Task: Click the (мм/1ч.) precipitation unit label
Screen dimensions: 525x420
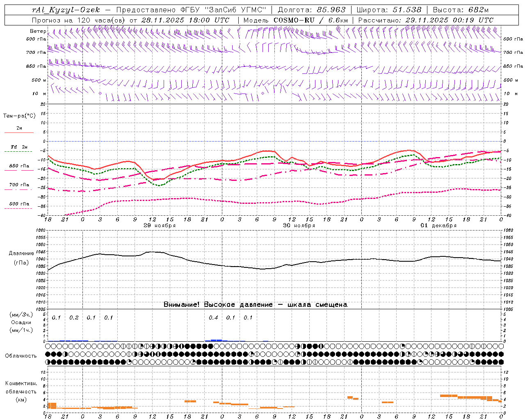Action: 21,330
